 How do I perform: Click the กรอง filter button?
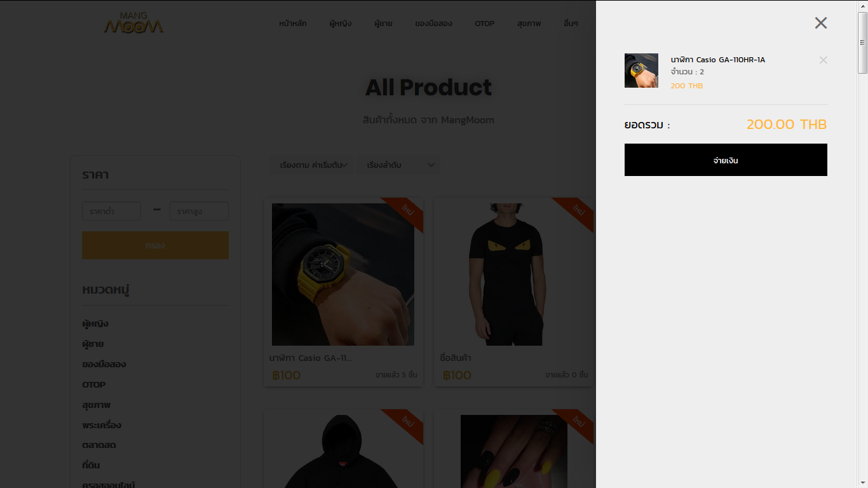155,245
